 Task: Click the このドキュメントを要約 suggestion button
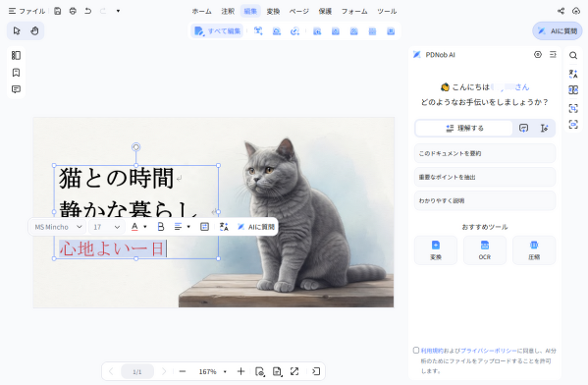pyautogui.click(x=485, y=153)
